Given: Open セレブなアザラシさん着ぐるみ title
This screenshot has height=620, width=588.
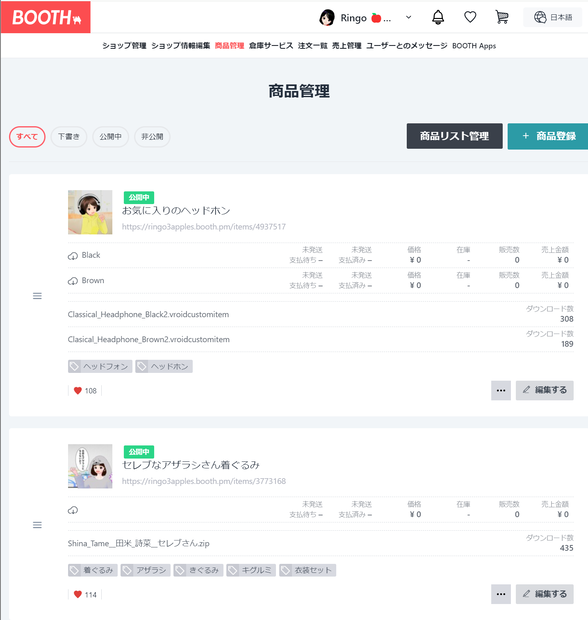Looking at the screenshot, I should pyautogui.click(x=191, y=465).
